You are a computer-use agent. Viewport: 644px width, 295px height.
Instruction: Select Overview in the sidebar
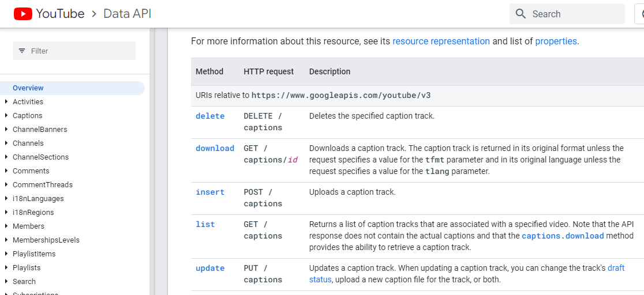point(72,88)
